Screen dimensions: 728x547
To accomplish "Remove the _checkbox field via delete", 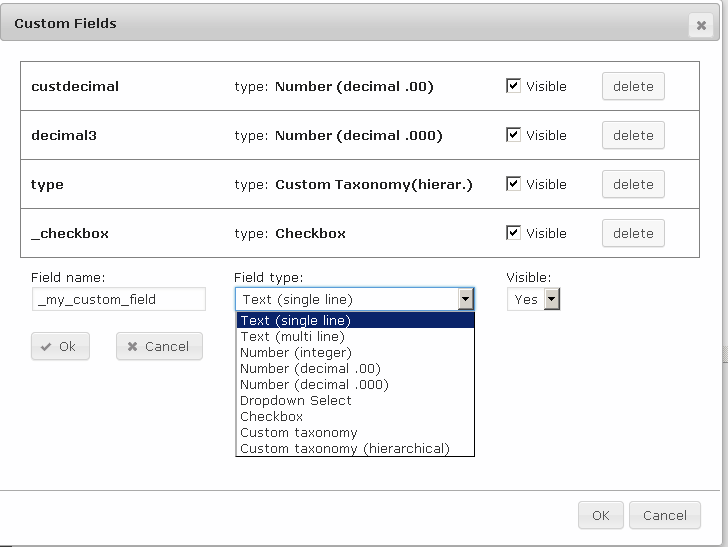I will pyautogui.click(x=632, y=233).
